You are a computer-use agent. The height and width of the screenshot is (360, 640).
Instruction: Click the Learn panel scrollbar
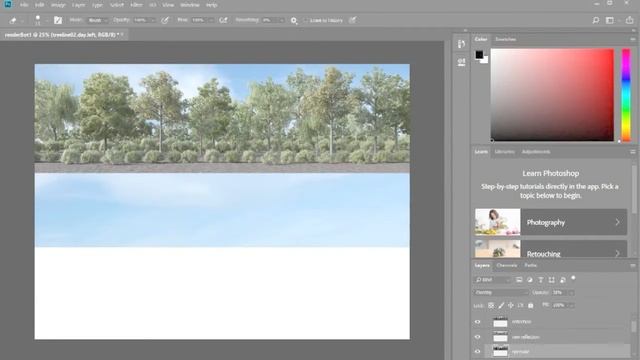(634, 189)
